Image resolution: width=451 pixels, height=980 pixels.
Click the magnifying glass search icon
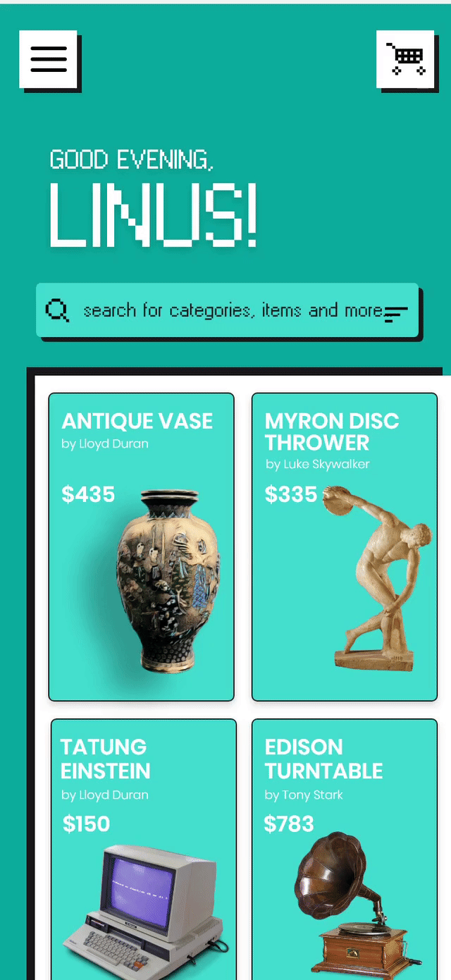coord(57,310)
